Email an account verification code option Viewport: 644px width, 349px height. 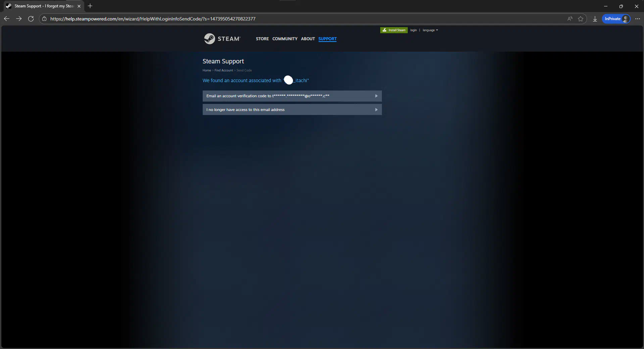292,96
